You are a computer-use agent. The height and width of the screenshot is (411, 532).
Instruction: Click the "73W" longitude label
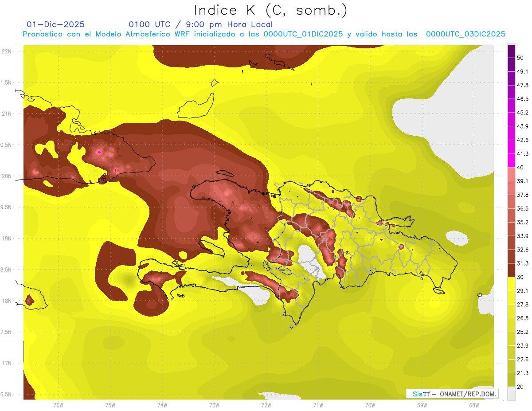point(214,404)
